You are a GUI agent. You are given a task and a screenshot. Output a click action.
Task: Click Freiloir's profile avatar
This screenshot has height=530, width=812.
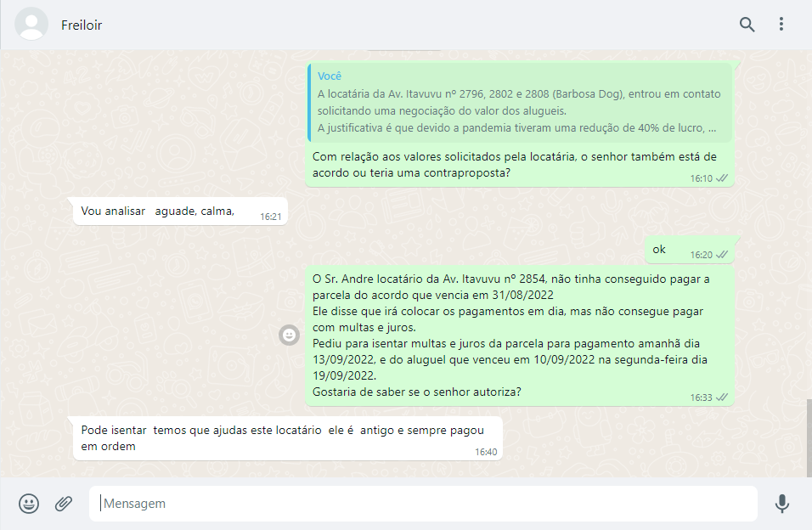pyautogui.click(x=32, y=25)
